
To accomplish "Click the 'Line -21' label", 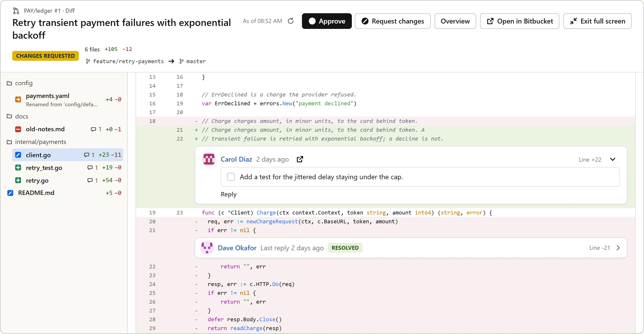I will coord(599,248).
